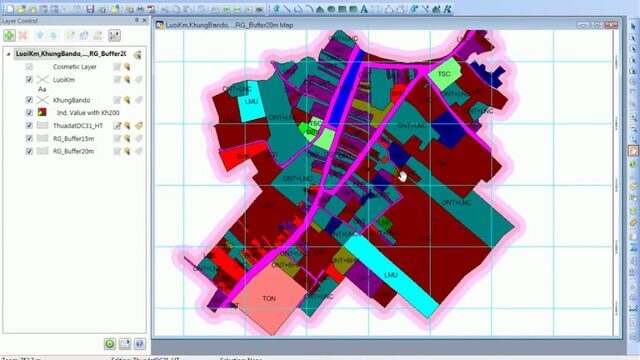Select the Cosmetic Layer row
This screenshot has height=360, width=640.
tap(75, 67)
